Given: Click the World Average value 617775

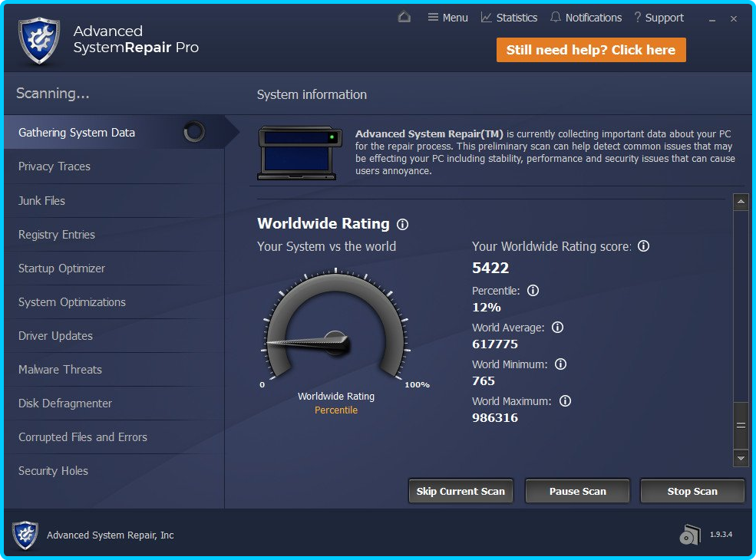Looking at the screenshot, I should (x=495, y=344).
